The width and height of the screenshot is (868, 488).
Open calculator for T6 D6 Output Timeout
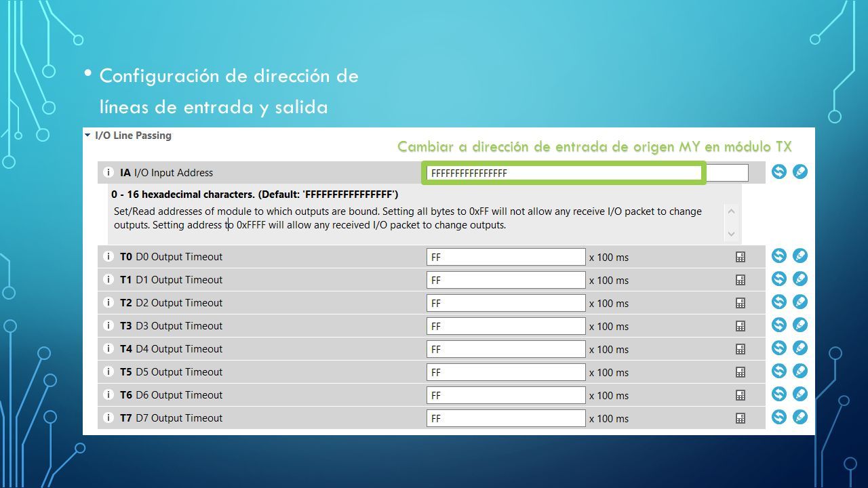click(741, 395)
